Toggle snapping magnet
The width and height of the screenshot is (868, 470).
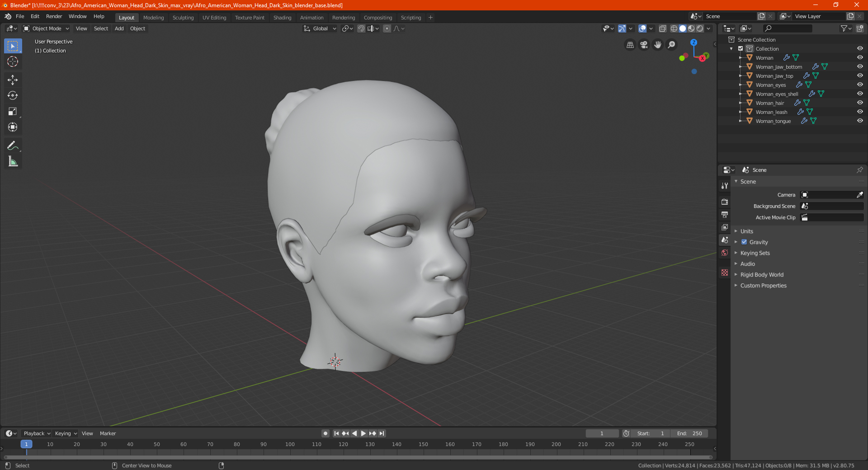361,28
